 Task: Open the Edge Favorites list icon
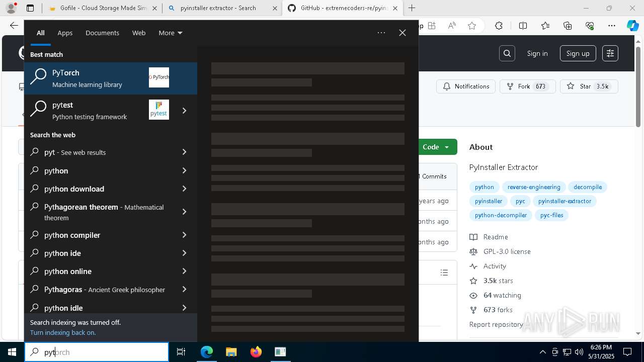[545, 26]
